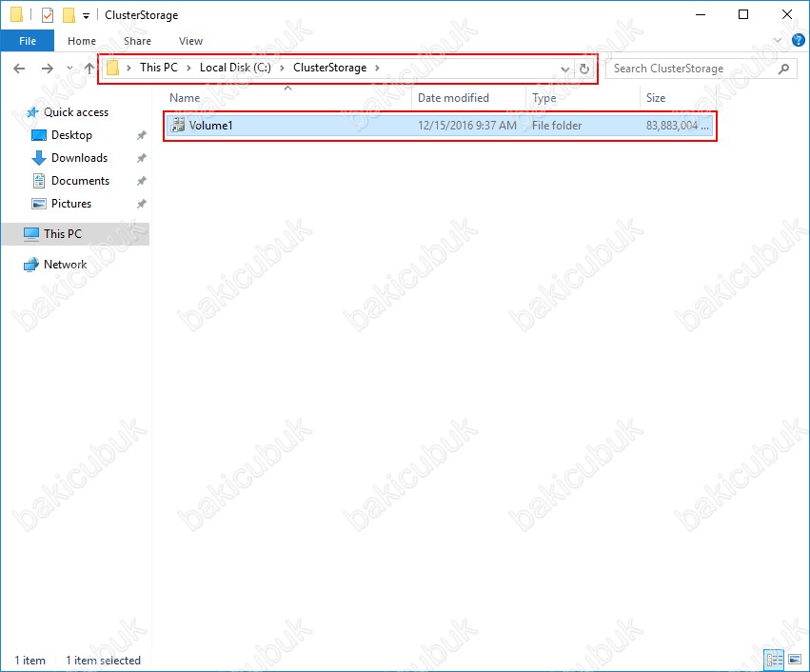Expand the chevron after This PC breadcrumb
Image resolution: width=810 pixels, height=672 pixels.
tap(188, 68)
